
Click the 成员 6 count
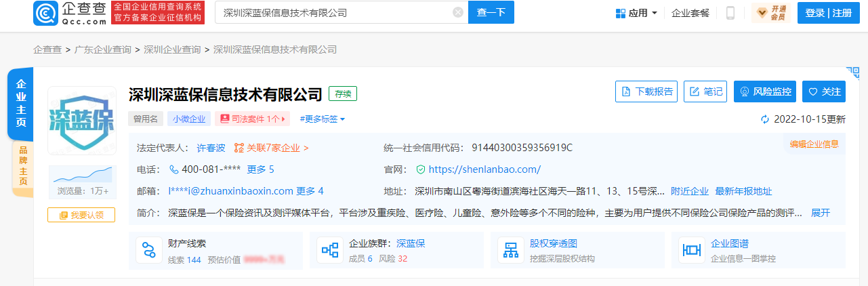(x=360, y=259)
